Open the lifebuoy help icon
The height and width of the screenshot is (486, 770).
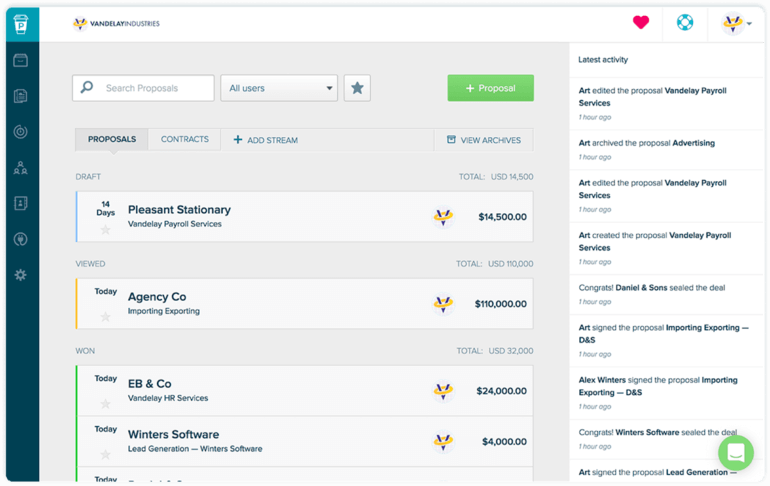685,23
